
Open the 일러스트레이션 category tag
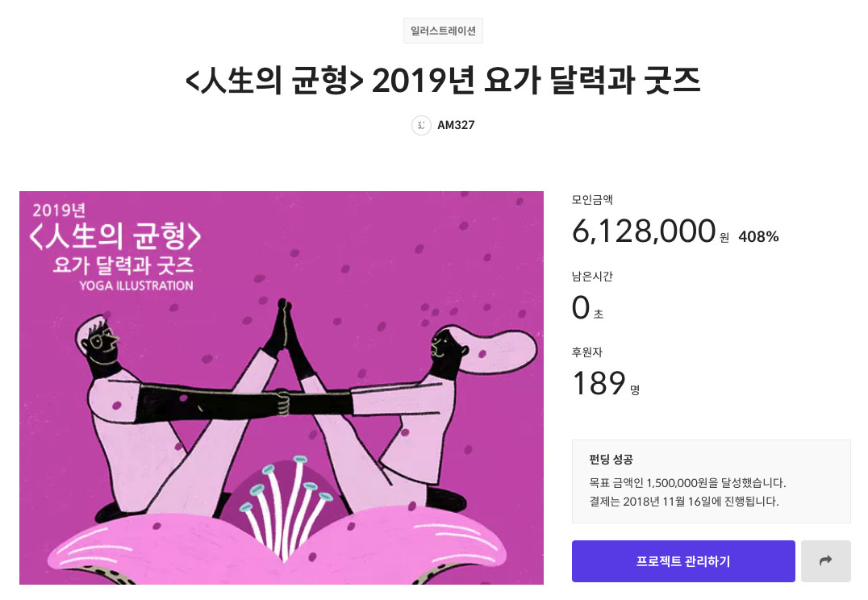(x=443, y=31)
